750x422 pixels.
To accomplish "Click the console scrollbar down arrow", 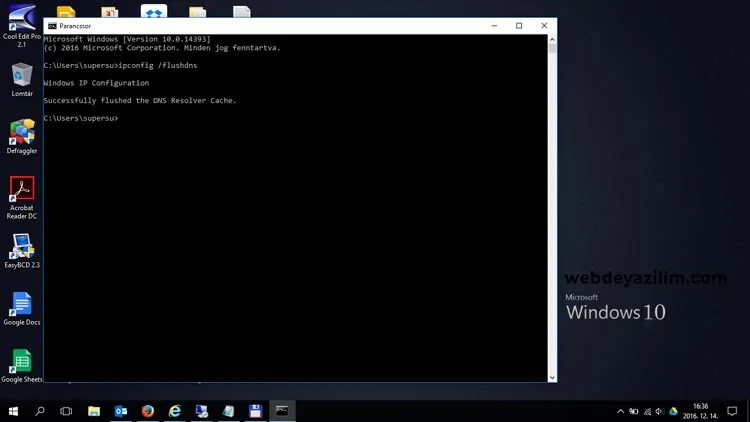I will point(552,378).
